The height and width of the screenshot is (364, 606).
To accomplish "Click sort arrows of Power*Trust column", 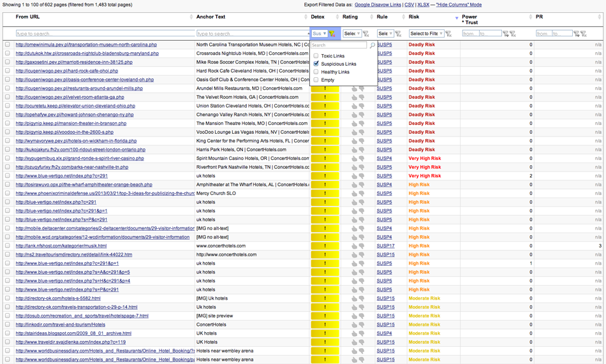I will tap(530, 17).
